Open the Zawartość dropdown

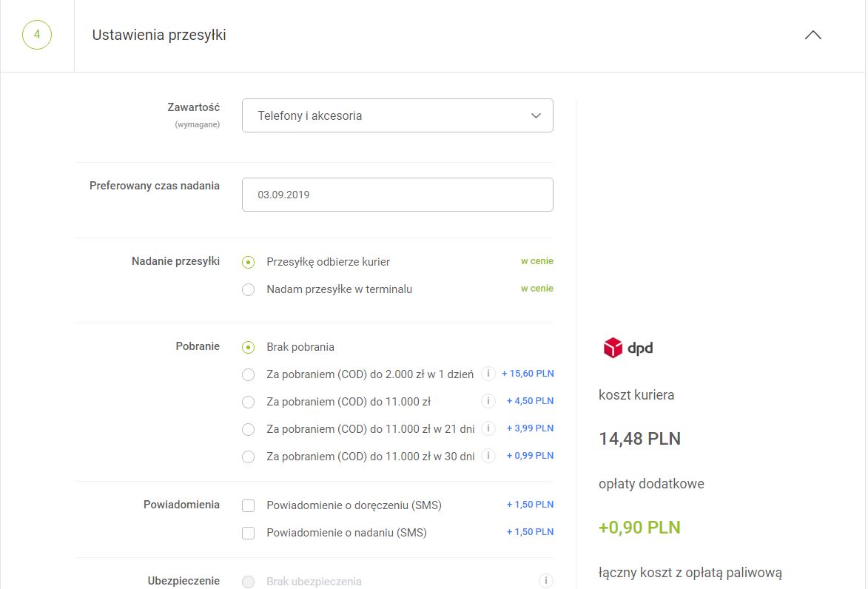pyautogui.click(x=397, y=116)
